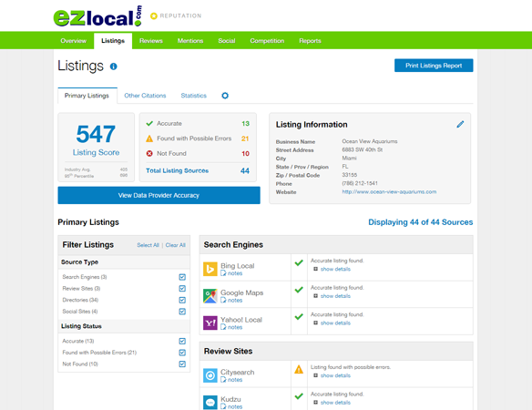Open the Mentions menu tab
The width and height of the screenshot is (532, 410).
pyautogui.click(x=190, y=41)
